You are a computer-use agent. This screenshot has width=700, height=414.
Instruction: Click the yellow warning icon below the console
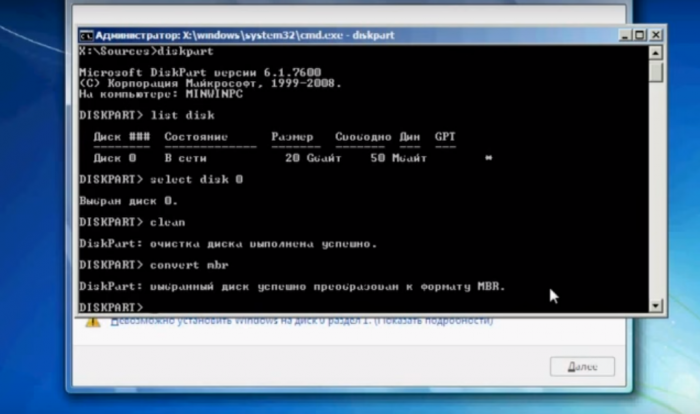point(92,323)
